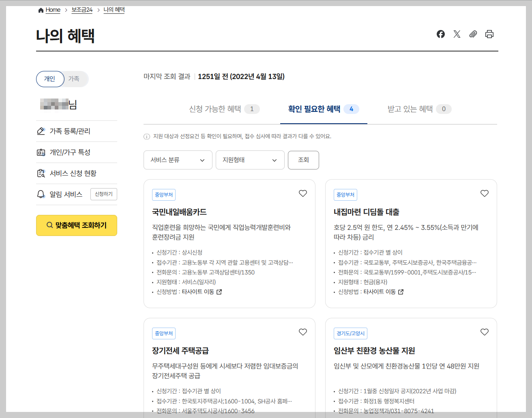532x418 pixels.
Task: Favorite 국민내일배움카드 with heart icon
Action: [303, 193]
